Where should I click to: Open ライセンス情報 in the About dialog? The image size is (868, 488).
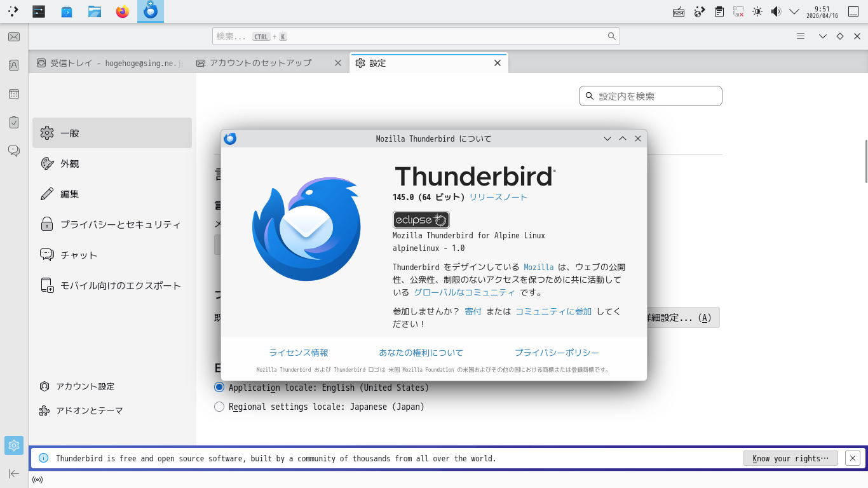click(299, 353)
